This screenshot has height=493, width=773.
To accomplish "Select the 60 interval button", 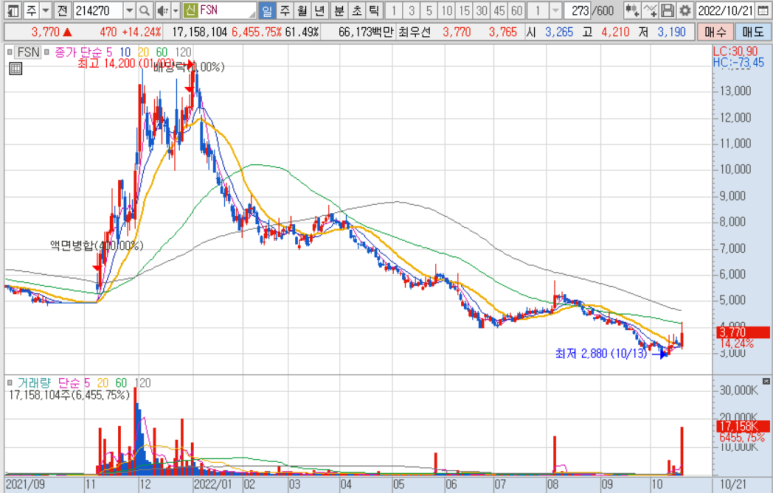I will point(517,10).
